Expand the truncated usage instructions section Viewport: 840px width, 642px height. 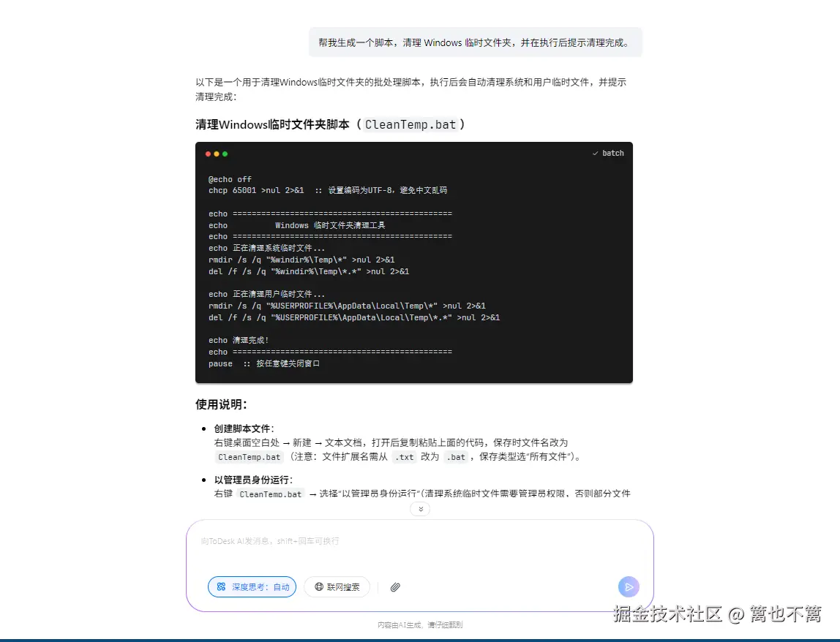[420, 508]
